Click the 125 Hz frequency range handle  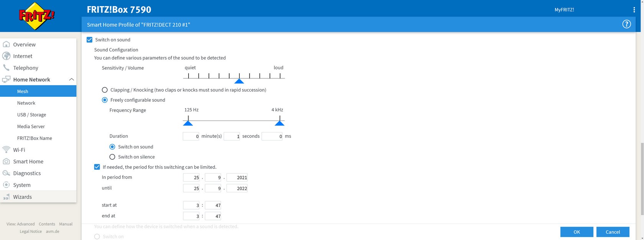[188, 123]
